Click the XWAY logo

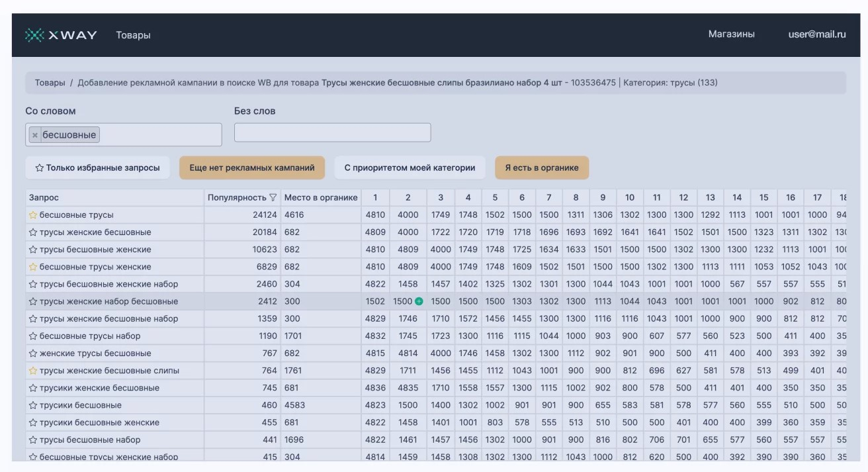pyautogui.click(x=61, y=34)
